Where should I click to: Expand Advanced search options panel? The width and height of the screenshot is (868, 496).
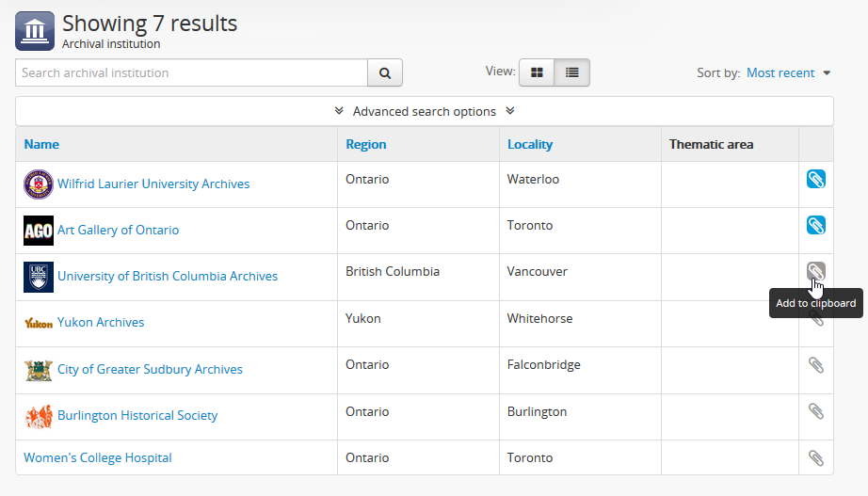(424, 111)
